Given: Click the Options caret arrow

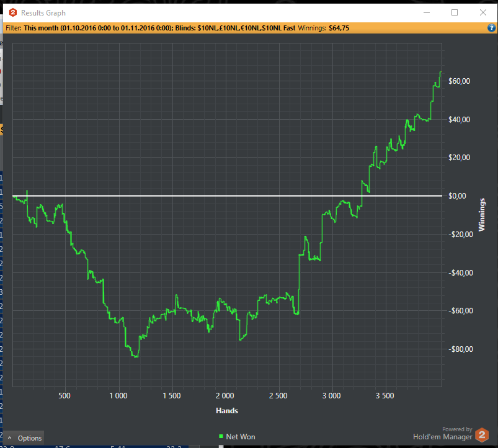Looking at the screenshot, I should [10, 438].
